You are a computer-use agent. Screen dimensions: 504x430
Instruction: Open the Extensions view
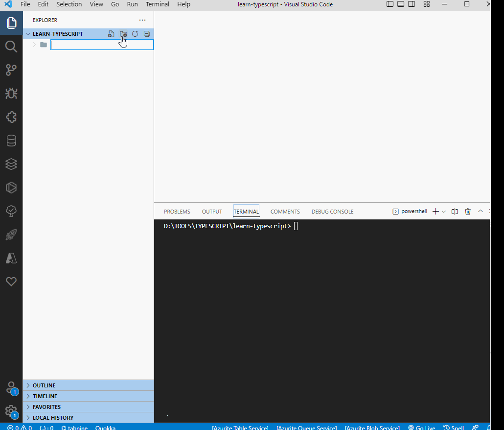point(11,117)
